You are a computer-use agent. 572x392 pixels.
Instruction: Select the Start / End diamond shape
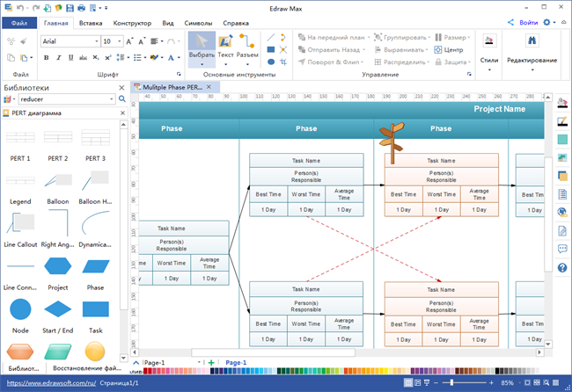pos(58,309)
